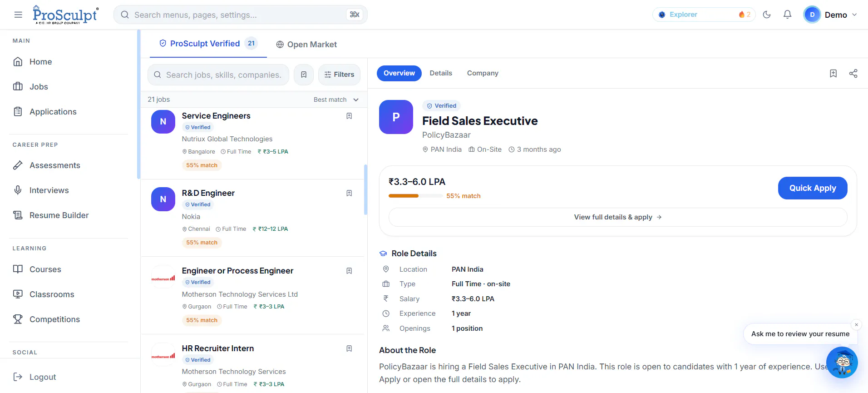Screen dimensions: 868x393
Task: Click the 55% match progress bar
Action: coord(416,196)
